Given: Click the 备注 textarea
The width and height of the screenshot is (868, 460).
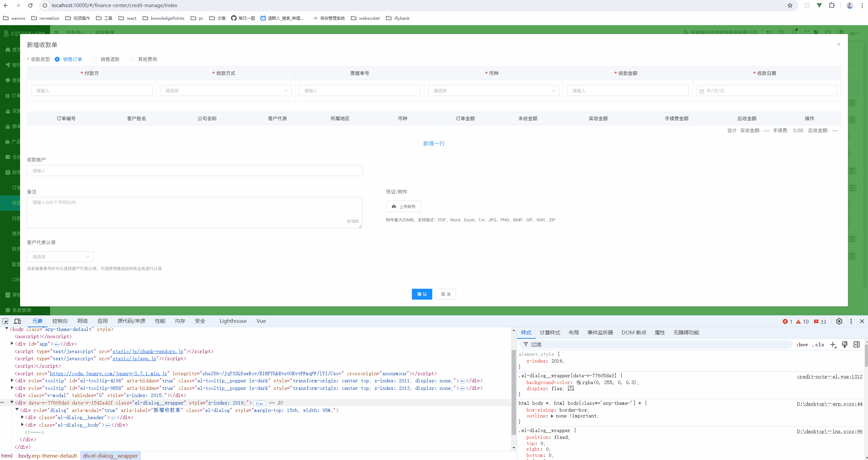Looking at the screenshot, I should pos(194,213).
